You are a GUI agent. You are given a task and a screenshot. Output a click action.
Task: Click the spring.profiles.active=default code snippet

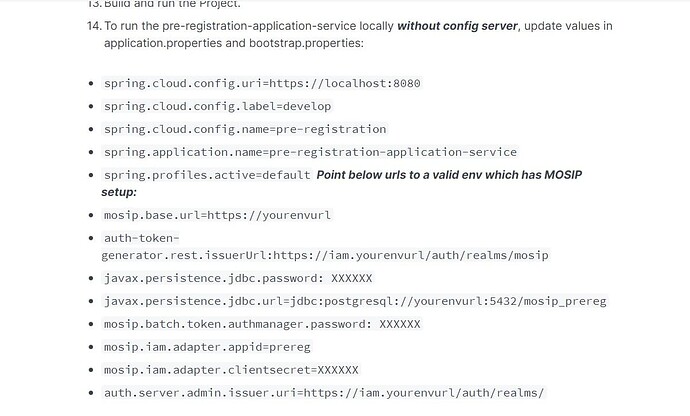tap(206, 175)
